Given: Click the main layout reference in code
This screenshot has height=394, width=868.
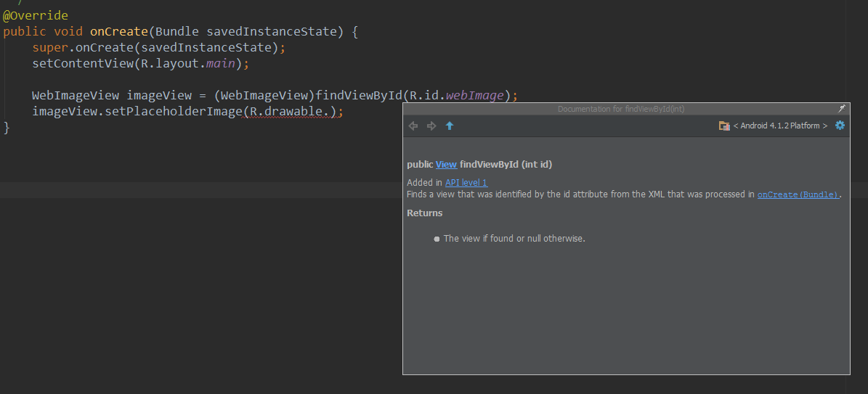Looking at the screenshot, I should click(221, 64).
